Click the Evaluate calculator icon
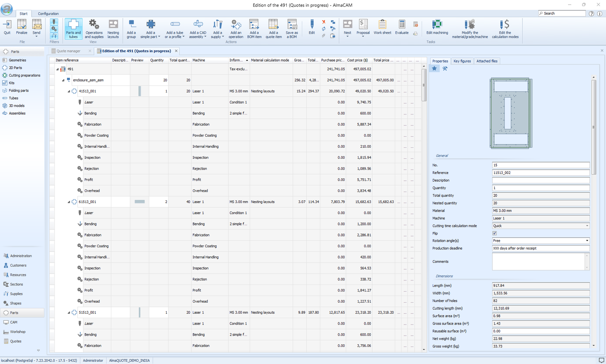606x364 pixels. click(x=402, y=25)
